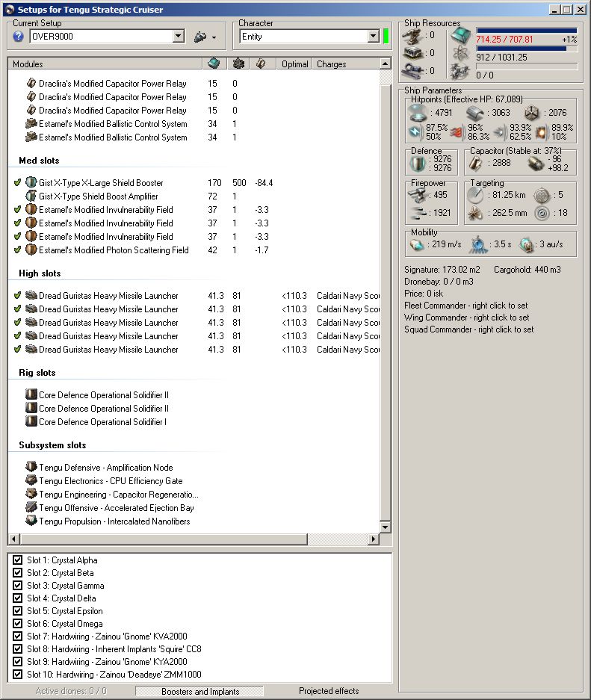Screen dimensions: 591x700
Task: Toggle Slot 2: Crystal Beta implant checkbox
Action: 18,573
